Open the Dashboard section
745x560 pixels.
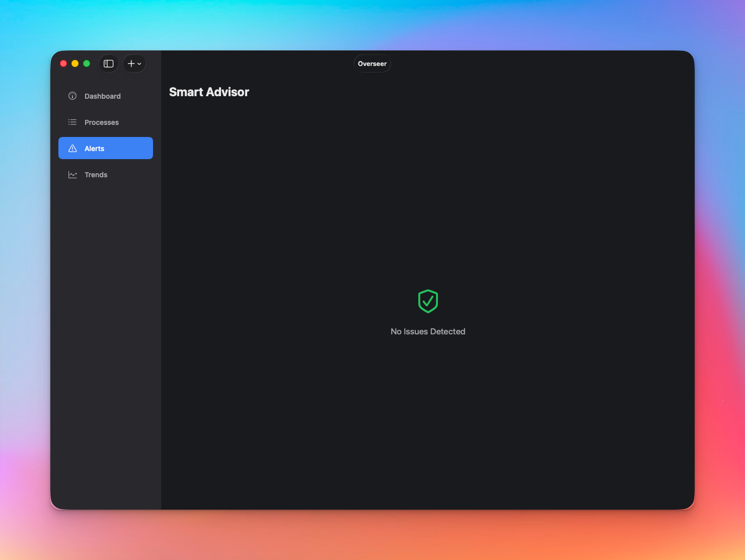[x=102, y=96]
